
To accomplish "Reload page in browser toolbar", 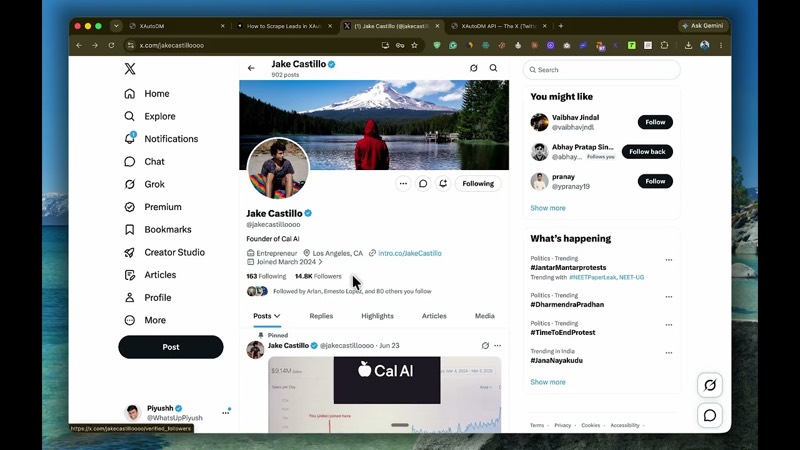I will 111,45.
